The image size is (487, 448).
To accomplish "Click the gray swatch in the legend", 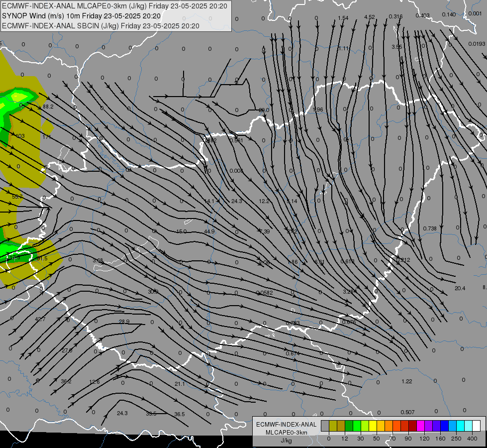I will click(325, 426).
